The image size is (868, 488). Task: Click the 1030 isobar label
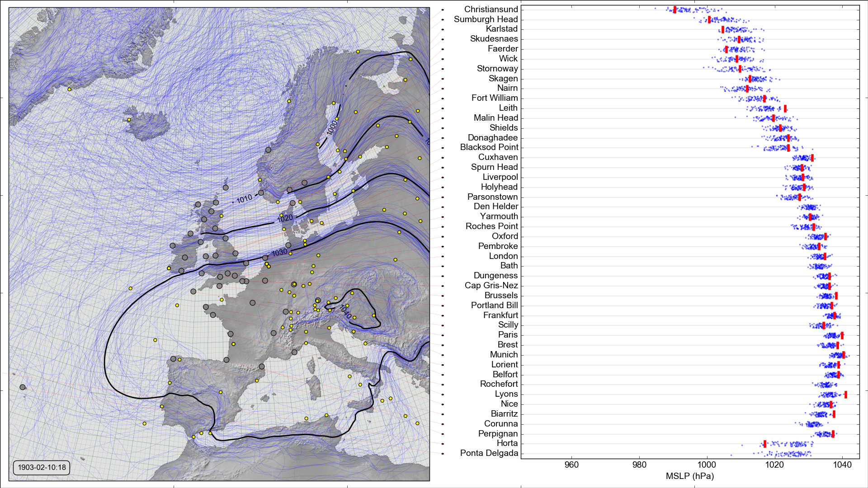279,253
